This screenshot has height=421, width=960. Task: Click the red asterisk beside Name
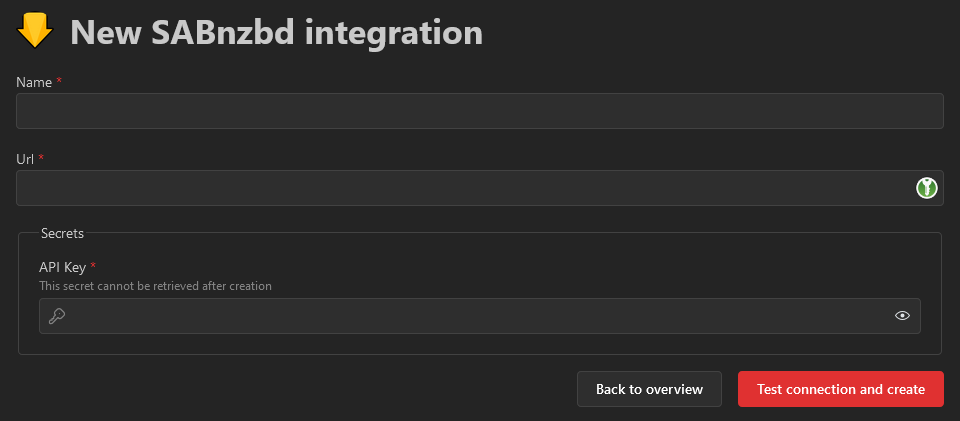pyautogui.click(x=59, y=81)
